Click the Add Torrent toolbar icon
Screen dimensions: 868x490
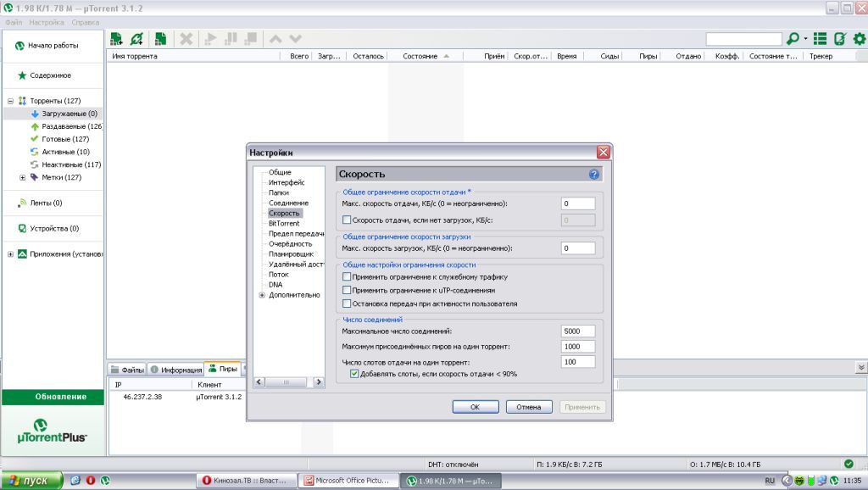pyautogui.click(x=117, y=39)
